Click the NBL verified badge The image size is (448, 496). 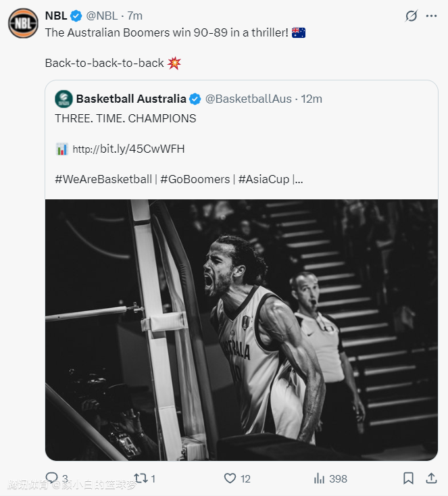click(x=76, y=16)
